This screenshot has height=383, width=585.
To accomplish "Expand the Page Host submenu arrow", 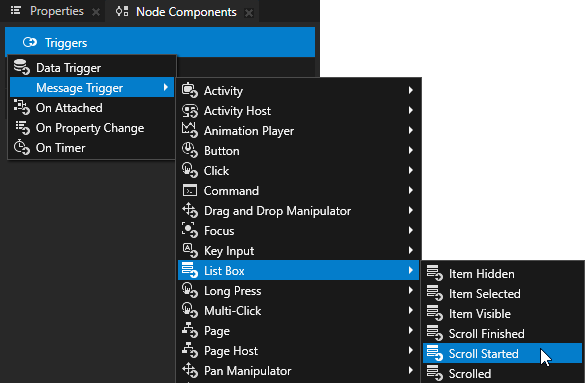I will click(411, 350).
